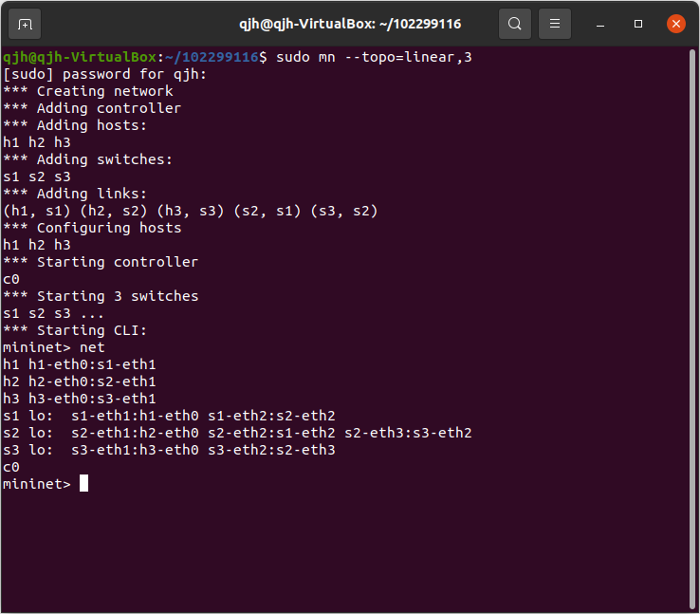Click the '*** Starting 3 switches' line
The width and height of the screenshot is (700, 614).
point(101,296)
